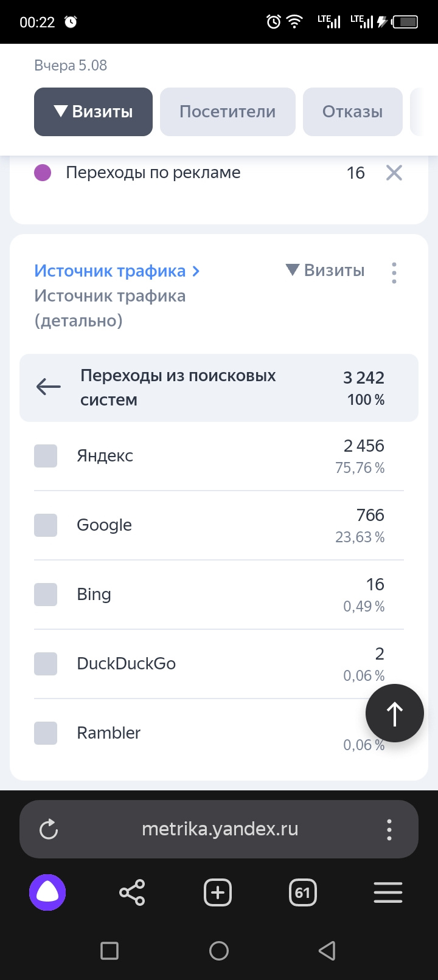Image resolution: width=438 pixels, height=980 pixels.
Task: Open the Источник трафика link
Action: 117,271
